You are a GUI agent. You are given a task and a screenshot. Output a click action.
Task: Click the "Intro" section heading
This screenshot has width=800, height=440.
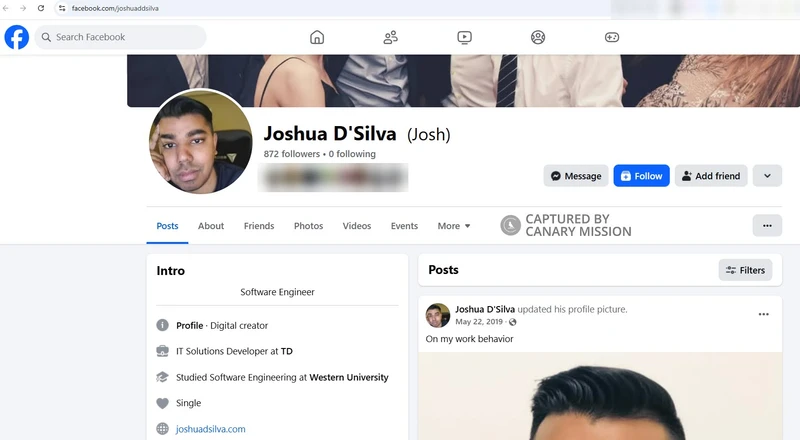pos(170,271)
